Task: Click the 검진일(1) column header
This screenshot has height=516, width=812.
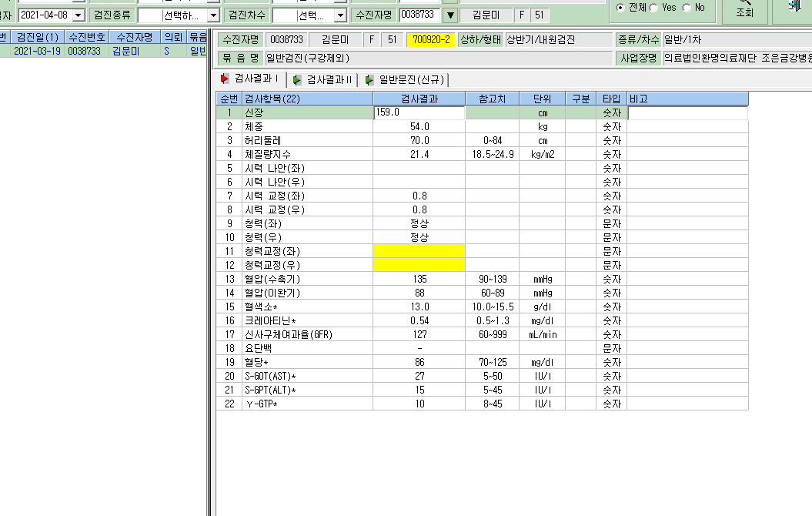Action: click(x=37, y=37)
